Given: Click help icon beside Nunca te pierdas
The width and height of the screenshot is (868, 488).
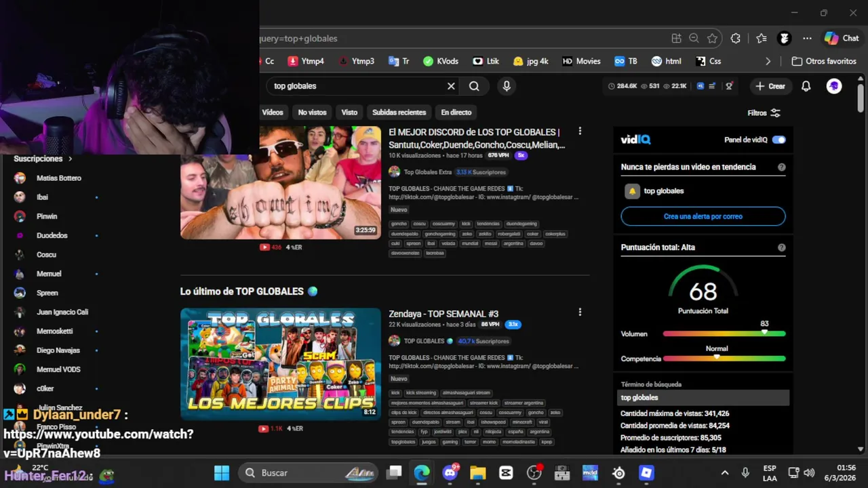Looking at the screenshot, I should [781, 167].
